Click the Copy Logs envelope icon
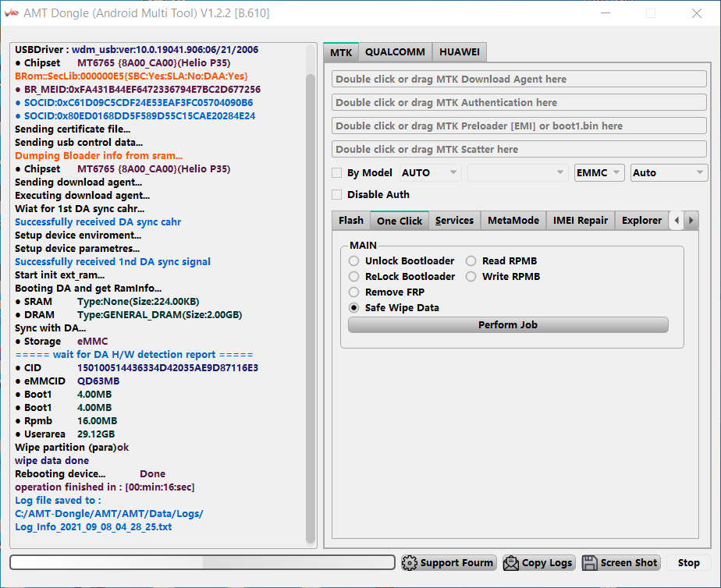This screenshot has width=721, height=588. coord(511,563)
